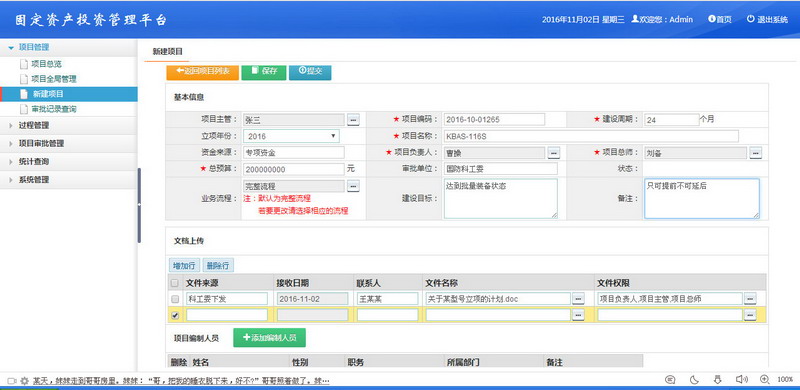Click 联系人 field with 王某某
Viewport: 800px width, 390px height.
[x=387, y=299]
